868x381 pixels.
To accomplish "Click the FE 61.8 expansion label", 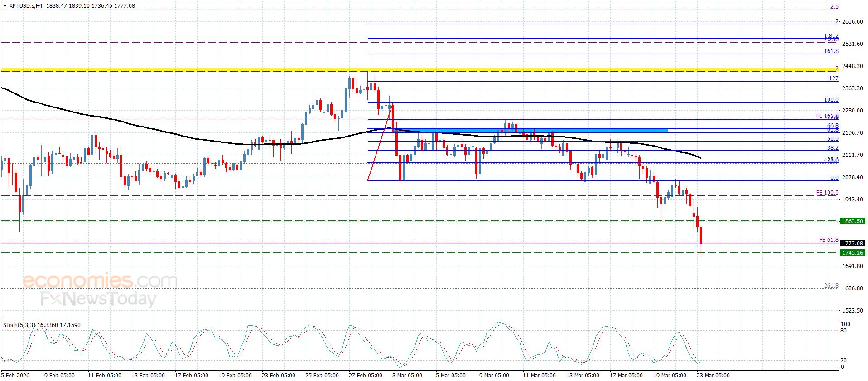I will pos(829,240).
